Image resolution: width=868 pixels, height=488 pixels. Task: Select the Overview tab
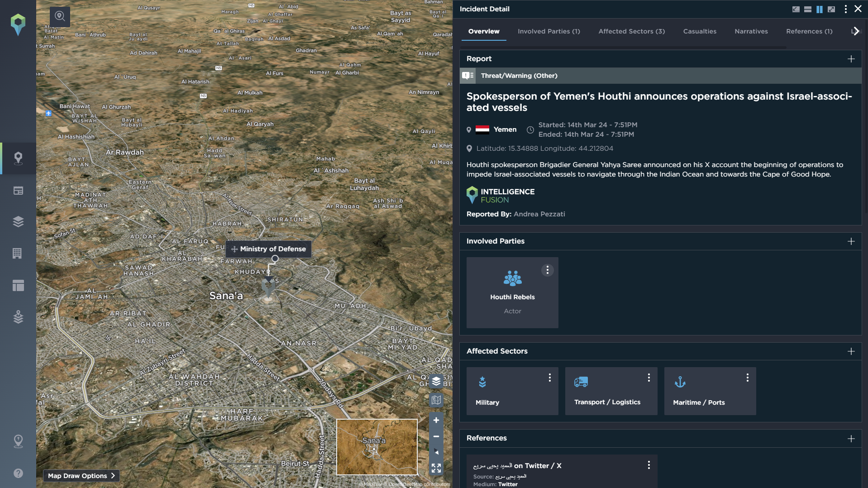click(484, 31)
